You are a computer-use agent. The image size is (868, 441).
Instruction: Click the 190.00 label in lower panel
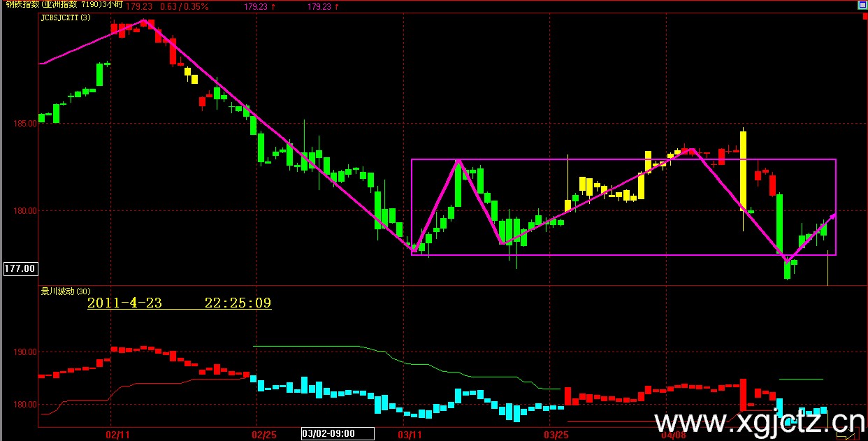tap(25, 352)
